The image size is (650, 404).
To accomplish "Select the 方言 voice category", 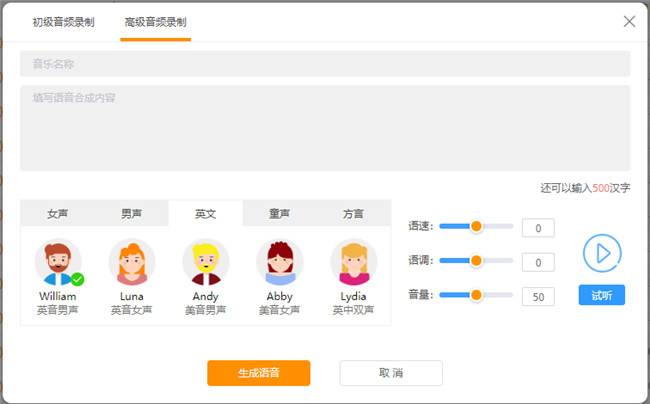I will (x=354, y=214).
